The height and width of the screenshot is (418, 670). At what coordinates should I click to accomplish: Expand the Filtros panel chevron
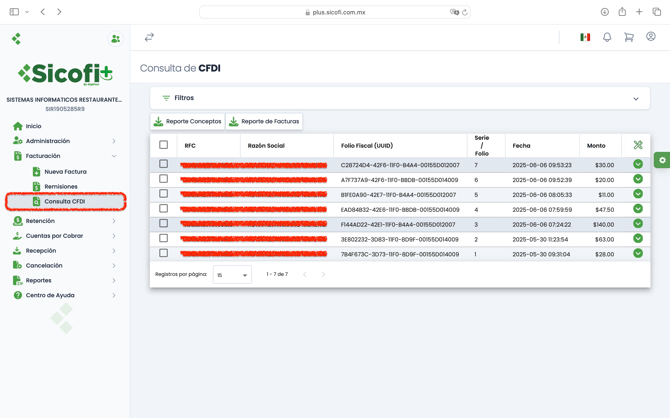click(636, 99)
